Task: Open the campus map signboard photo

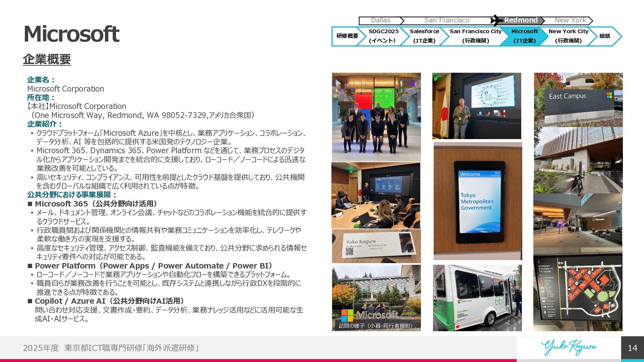Action: pos(578,290)
